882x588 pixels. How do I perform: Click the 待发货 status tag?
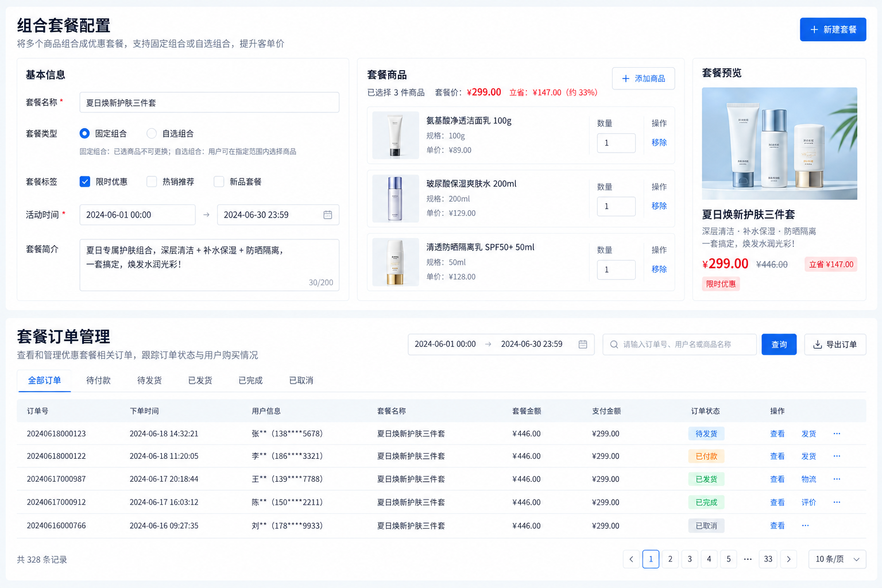706,434
